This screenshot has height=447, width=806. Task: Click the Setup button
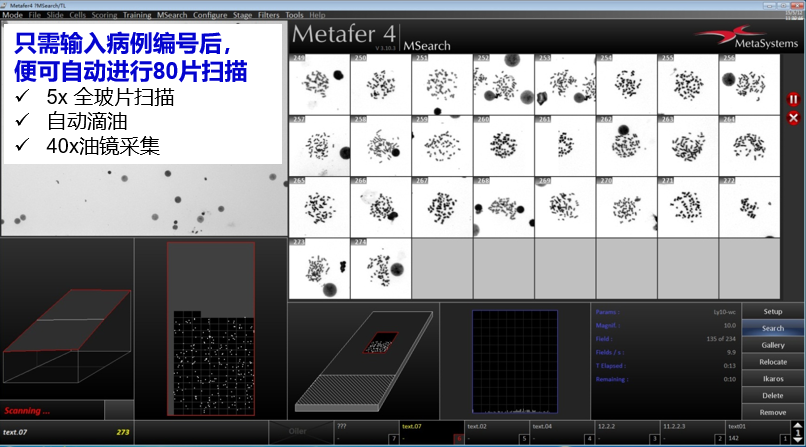click(x=773, y=311)
